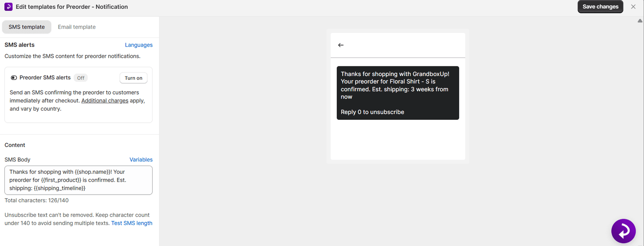Close the template editor with X
Viewport: 644px width, 246px height.
tap(633, 7)
